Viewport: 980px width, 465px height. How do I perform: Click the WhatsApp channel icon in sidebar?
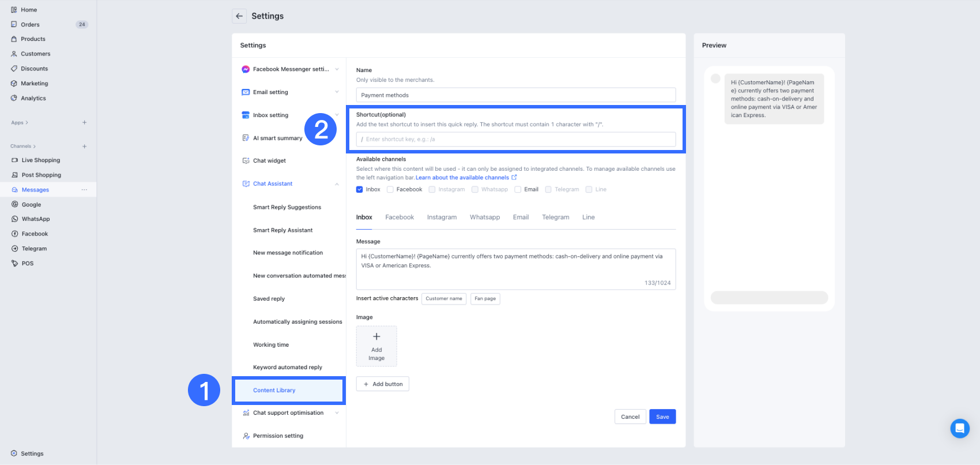[15, 219]
